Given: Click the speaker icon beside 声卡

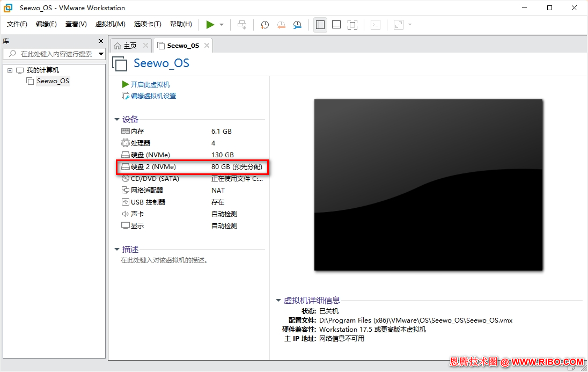Looking at the screenshot, I should (125, 214).
